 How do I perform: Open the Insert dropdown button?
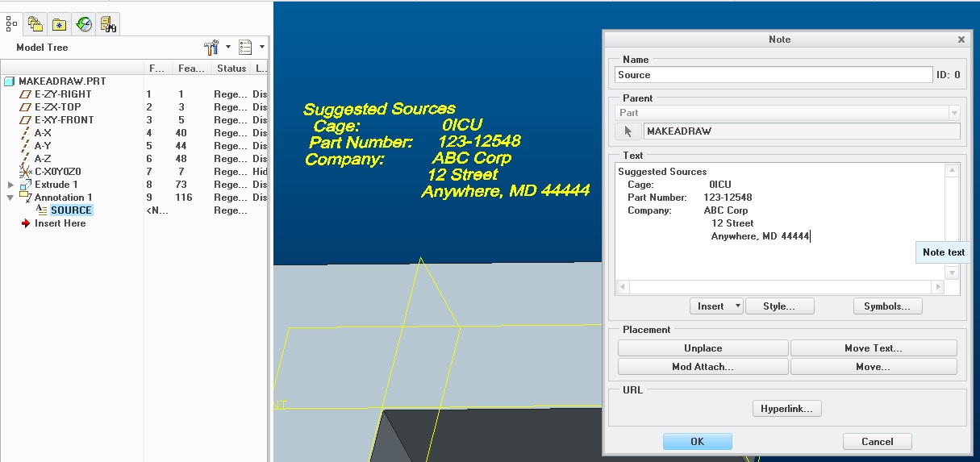click(x=716, y=306)
